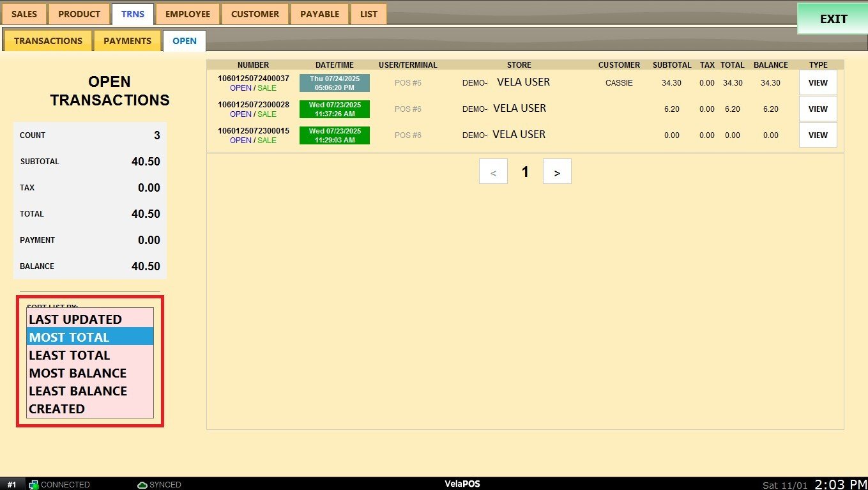The image size is (868, 490).
Task: View Cassie's 34.30 transaction
Action: pos(818,82)
